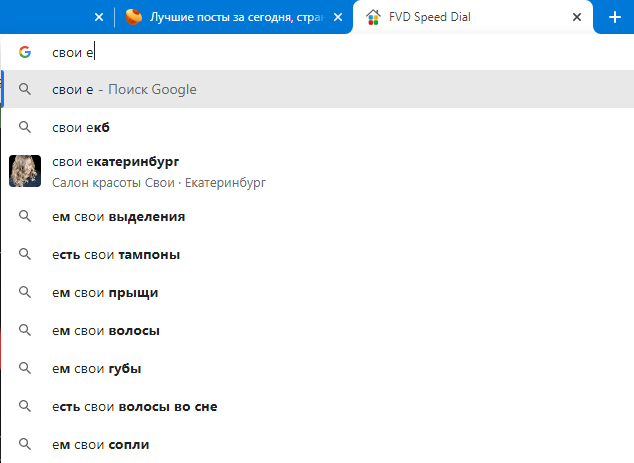Click the salon thumbnail for Свои Екатеринбург
The width and height of the screenshot is (634, 463).
pyautogui.click(x=25, y=171)
